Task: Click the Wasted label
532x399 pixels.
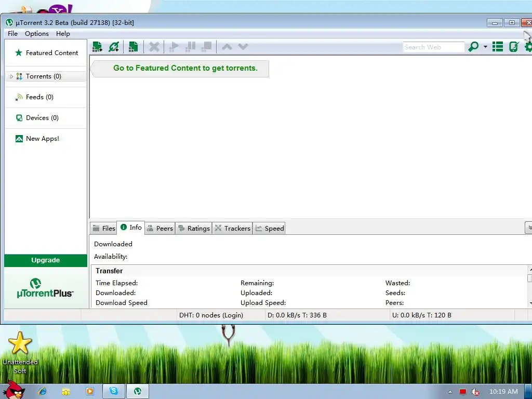Action: point(397,283)
